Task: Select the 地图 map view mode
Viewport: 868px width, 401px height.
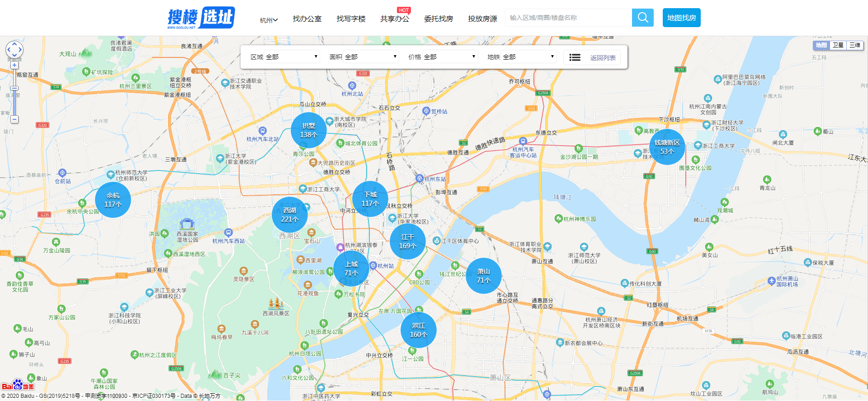Action: pyautogui.click(x=821, y=45)
